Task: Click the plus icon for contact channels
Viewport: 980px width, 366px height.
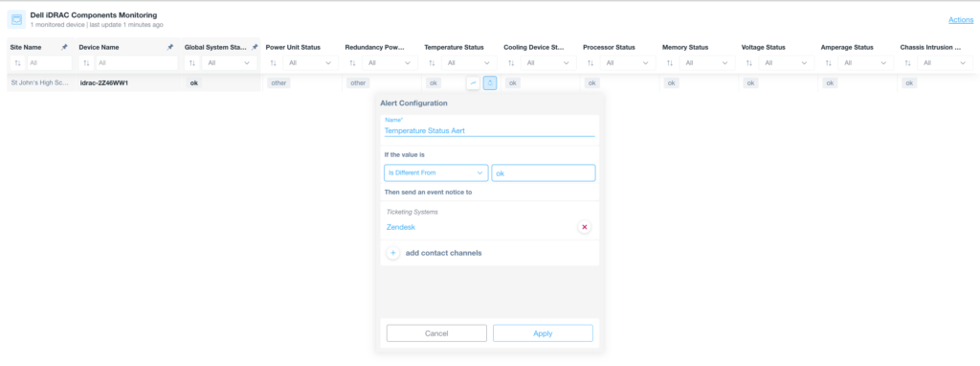Action: [x=393, y=253]
